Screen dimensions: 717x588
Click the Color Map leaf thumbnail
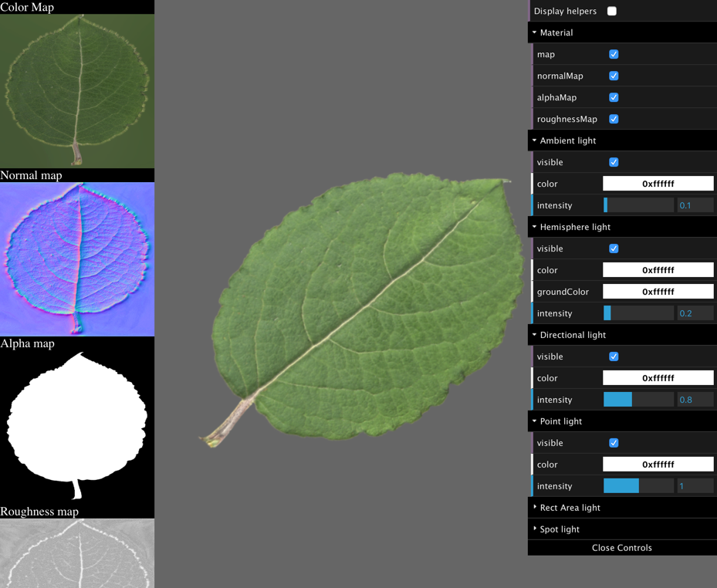click(77, 91)
